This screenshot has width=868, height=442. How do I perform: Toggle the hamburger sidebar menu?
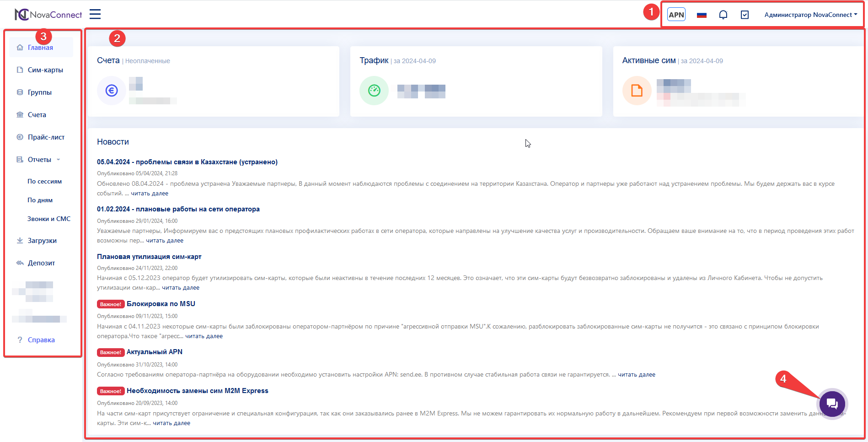click(95, 14)
